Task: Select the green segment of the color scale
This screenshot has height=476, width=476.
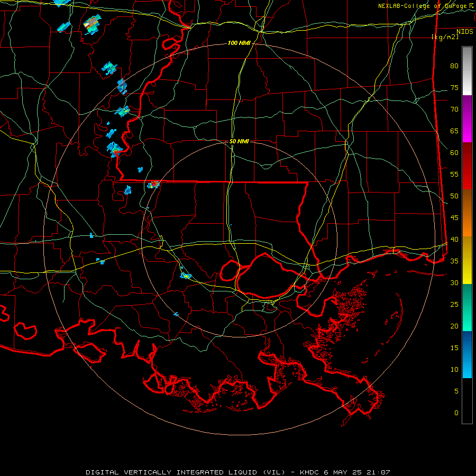Action: pyautogui.click(x=467, y=307)
